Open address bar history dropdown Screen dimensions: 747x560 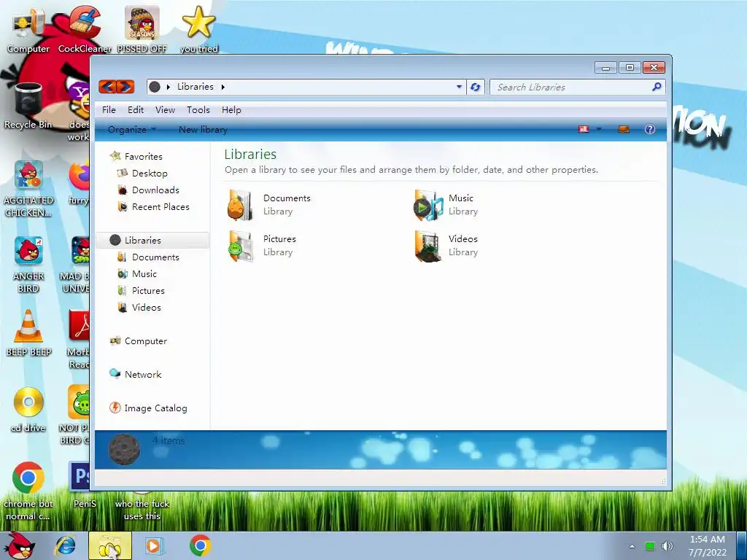click(x=459, y=87)
